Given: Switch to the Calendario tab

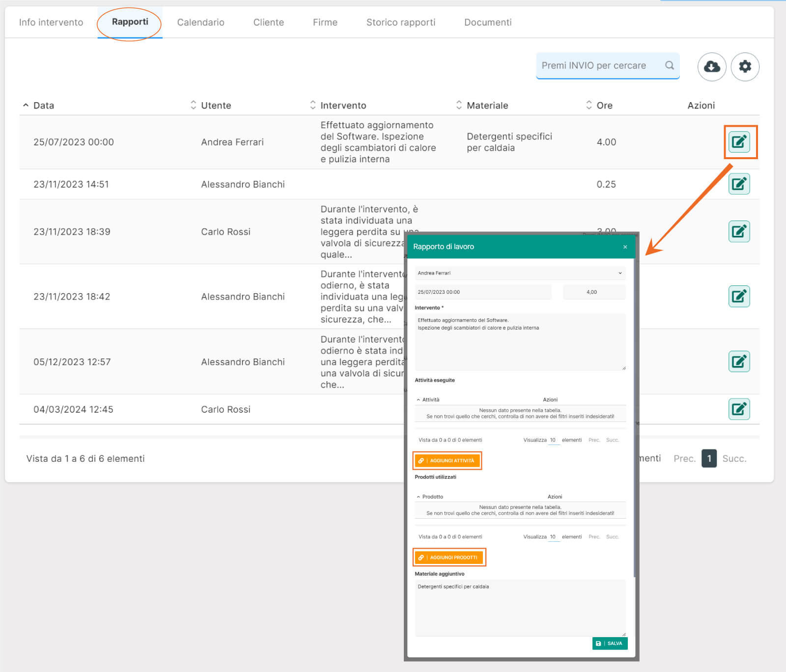Looking at the screenshot, I should [200, 22].
